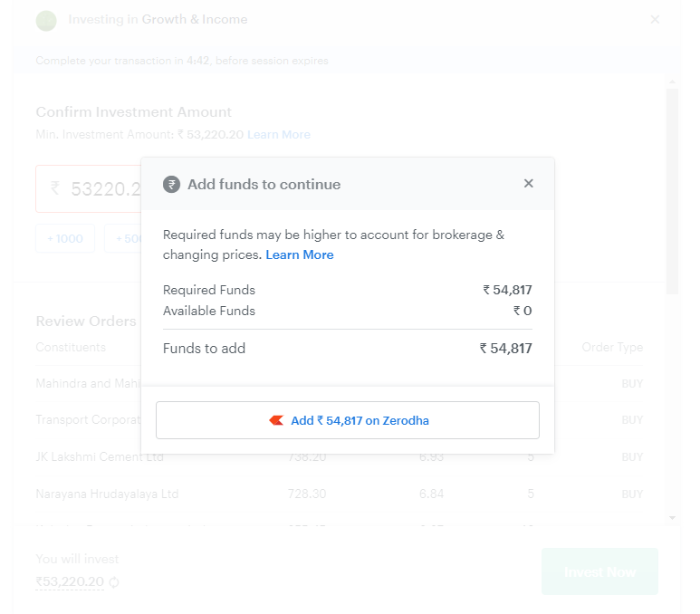
Task: Click the Constituents column header
Action: pos(71,348)
